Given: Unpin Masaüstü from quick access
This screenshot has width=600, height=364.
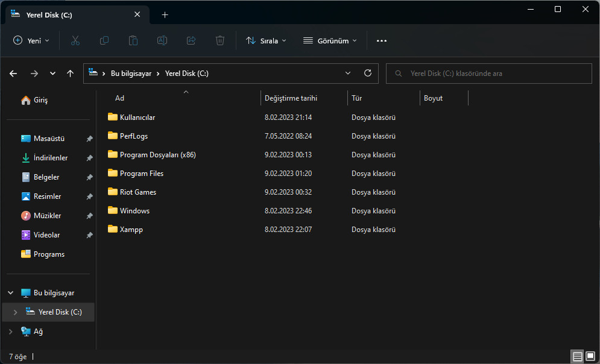Looking at the screenshot, I should click(89, 139).
